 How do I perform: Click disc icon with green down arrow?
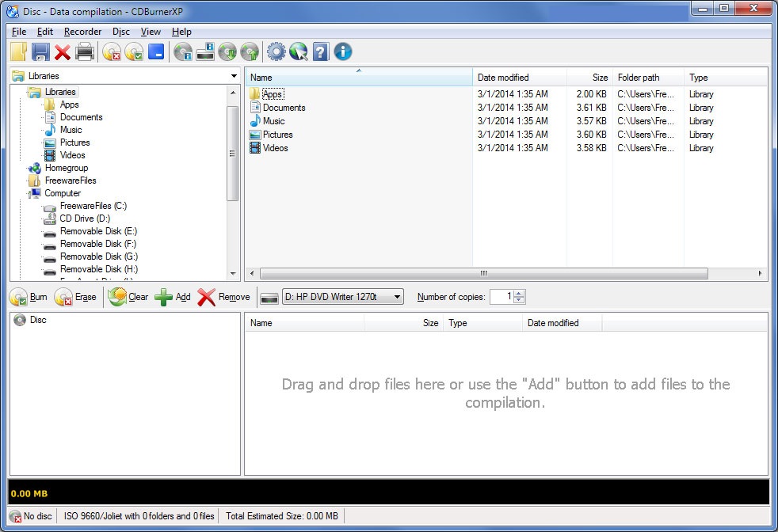pyautogui.click(x=227, y=51)
